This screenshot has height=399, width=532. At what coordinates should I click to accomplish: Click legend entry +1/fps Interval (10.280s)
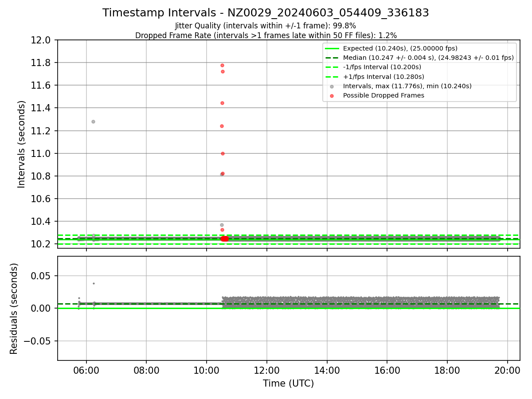coord(383,76)
